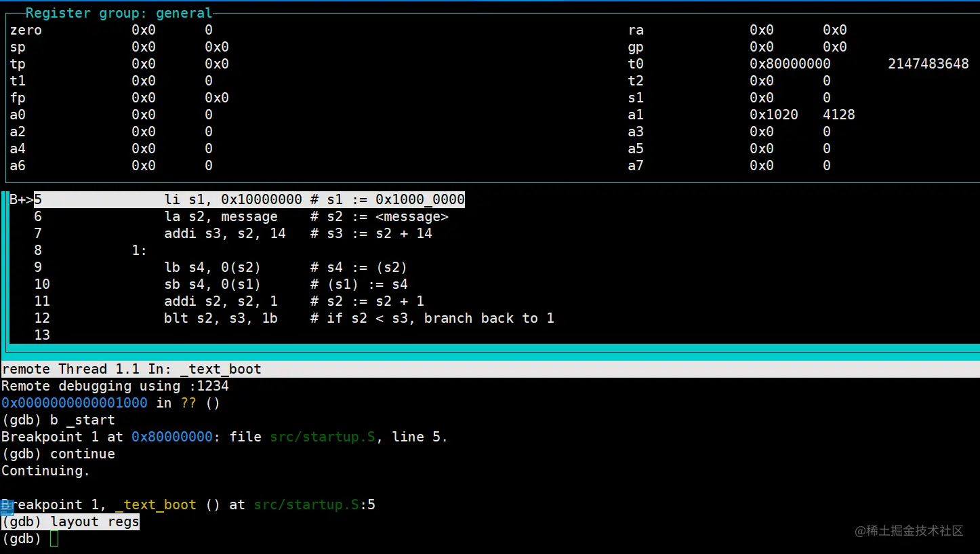The image size is (980, 554).
Task: Click the tp register name
Action: [18, 64]
